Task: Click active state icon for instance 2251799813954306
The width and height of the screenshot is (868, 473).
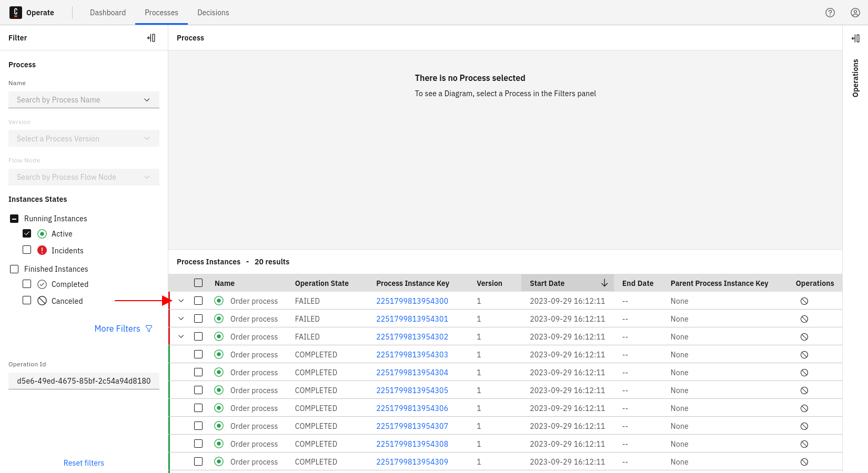Action: pos(219,408)
